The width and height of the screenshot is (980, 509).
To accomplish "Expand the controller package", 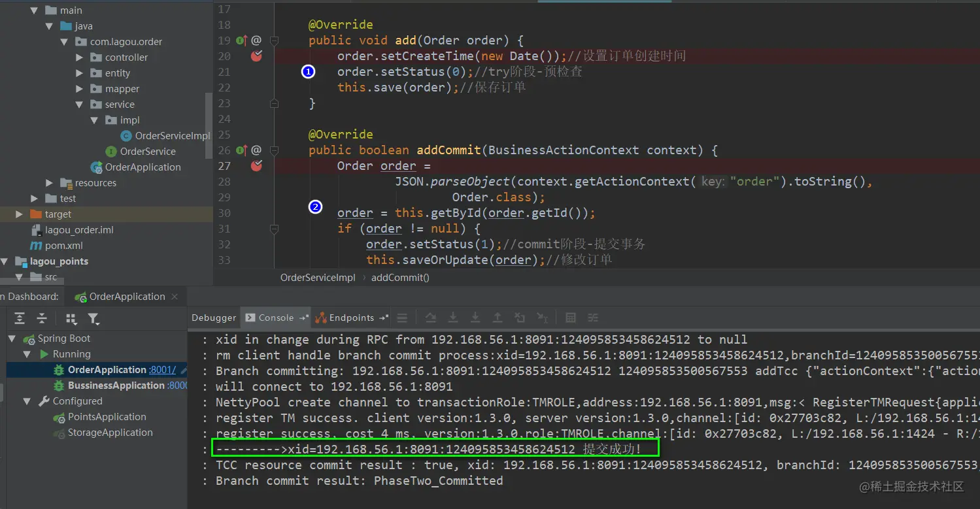I will (79, 57).
